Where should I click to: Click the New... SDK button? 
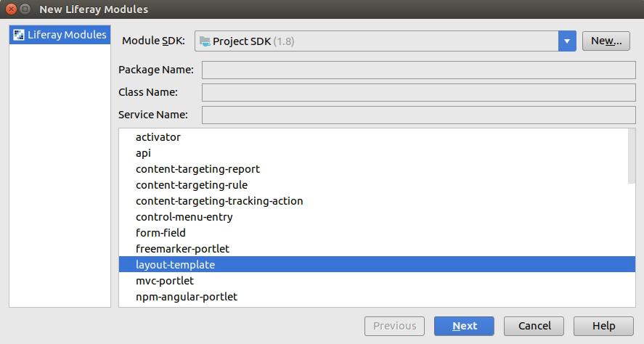point(606,41)
